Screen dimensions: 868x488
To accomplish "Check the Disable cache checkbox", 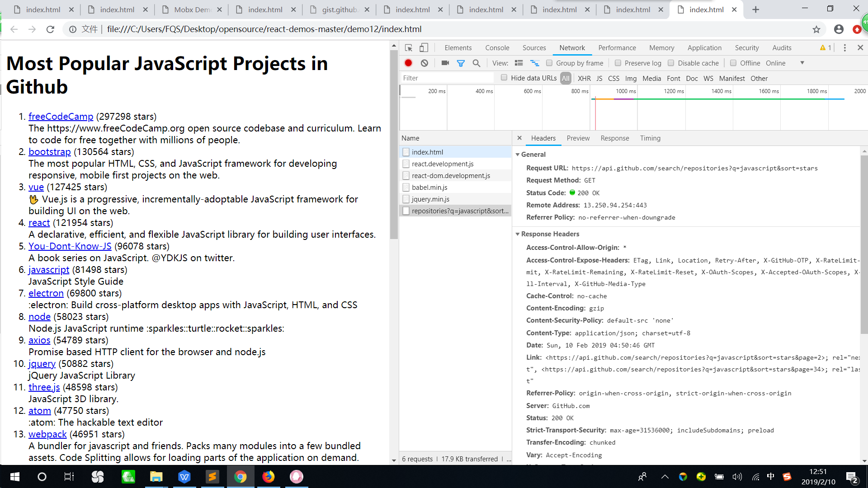I will [x=671, y=63].
